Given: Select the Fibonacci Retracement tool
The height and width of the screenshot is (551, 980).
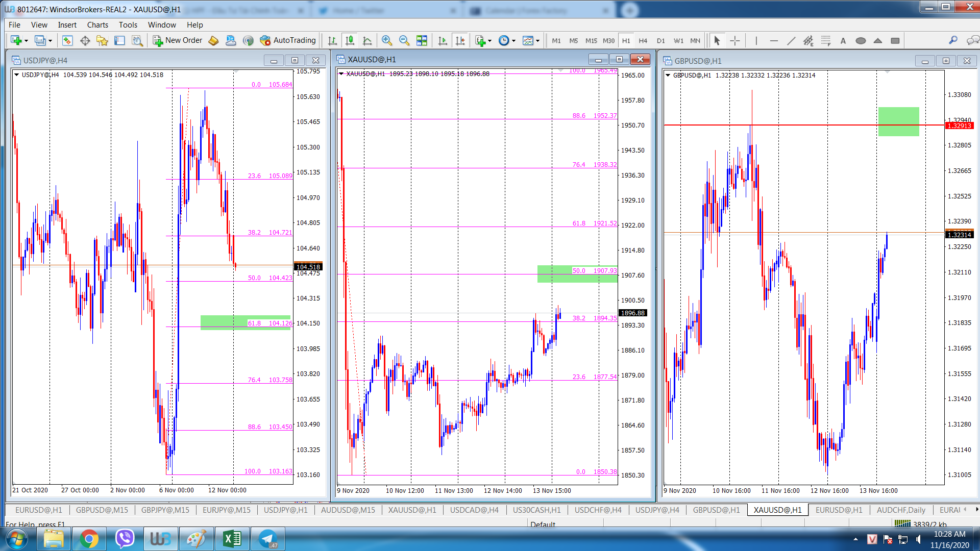Looking at the screenshot, I should (x=826, y=40).
